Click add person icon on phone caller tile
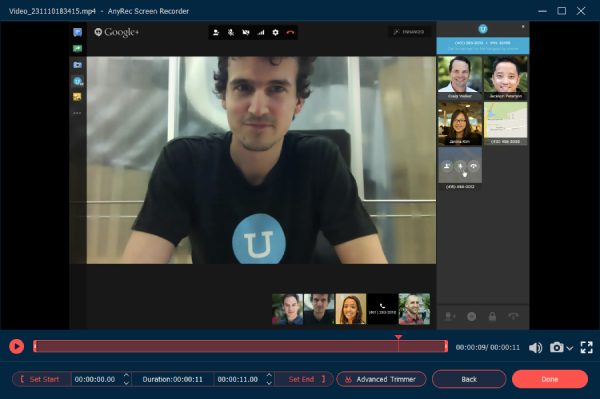 (447, 166)
